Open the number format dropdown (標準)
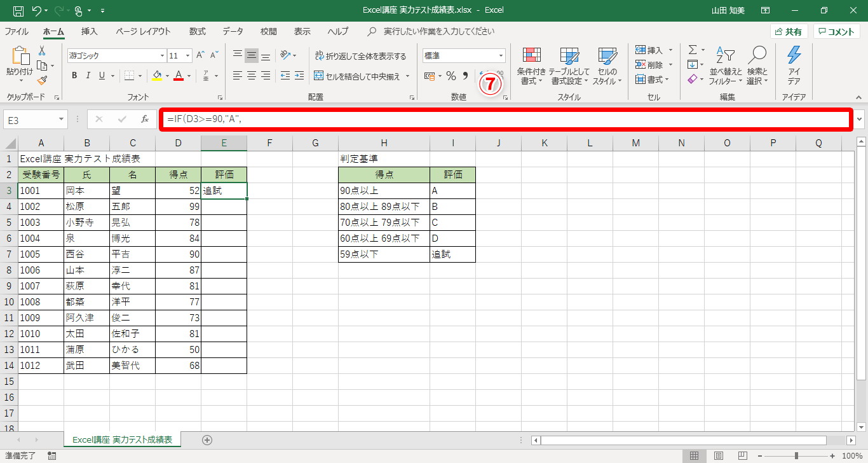The height and width of the screenshot is (463, 868). [501, 55]
